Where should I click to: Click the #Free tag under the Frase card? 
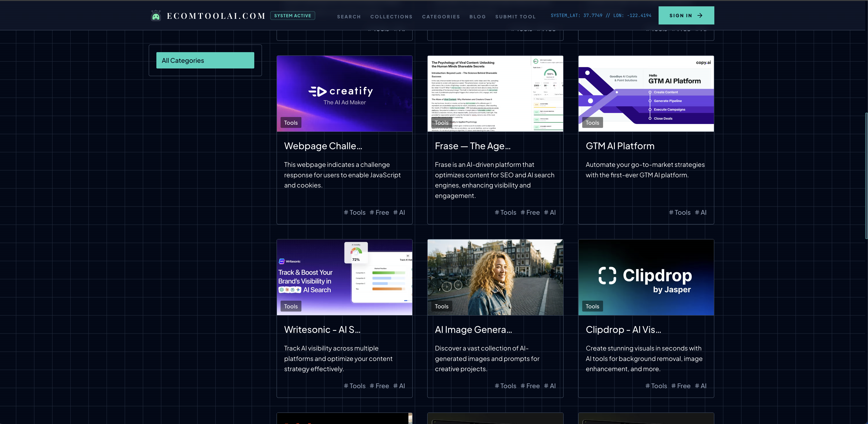(x=530, y=212)
